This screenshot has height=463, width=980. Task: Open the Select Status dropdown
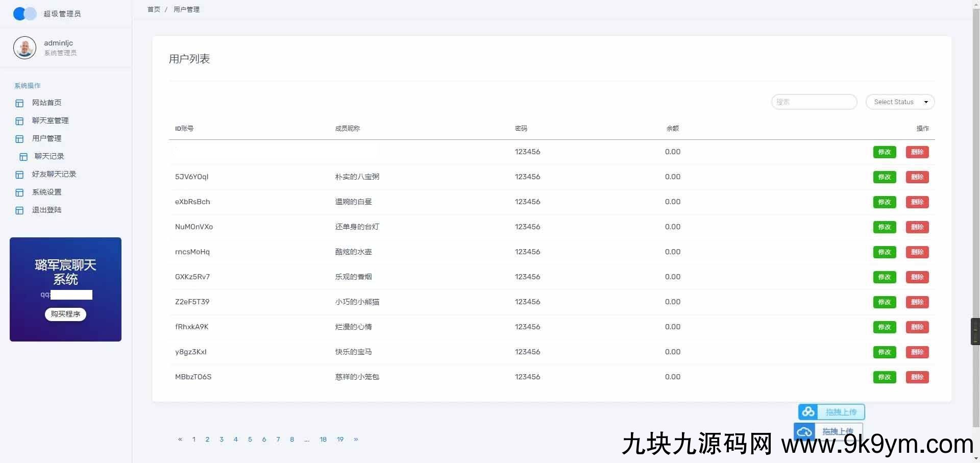pyautogui.click(x=900, y=102)
